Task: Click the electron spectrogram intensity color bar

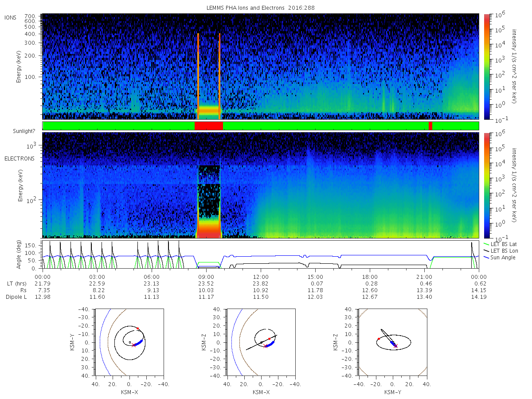Action: pos(487,185)
